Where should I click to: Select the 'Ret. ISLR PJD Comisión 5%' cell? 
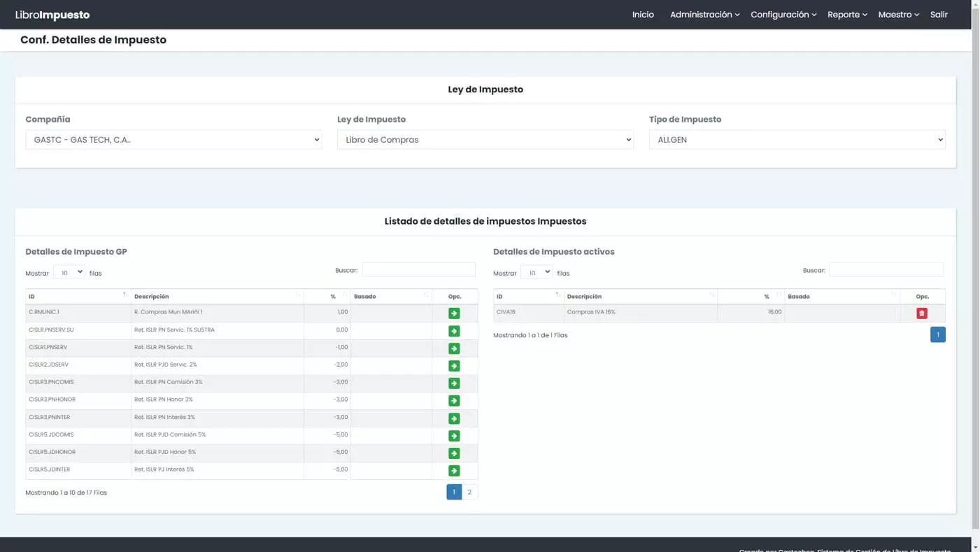217,436
